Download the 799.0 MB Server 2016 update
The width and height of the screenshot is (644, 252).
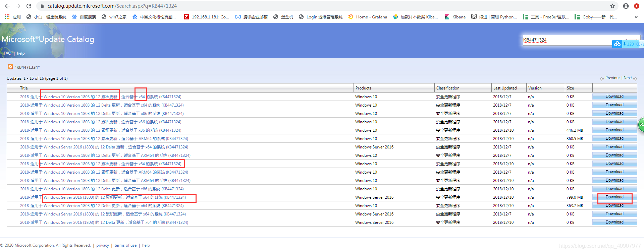pyautogui.click(x=614, y=197)
